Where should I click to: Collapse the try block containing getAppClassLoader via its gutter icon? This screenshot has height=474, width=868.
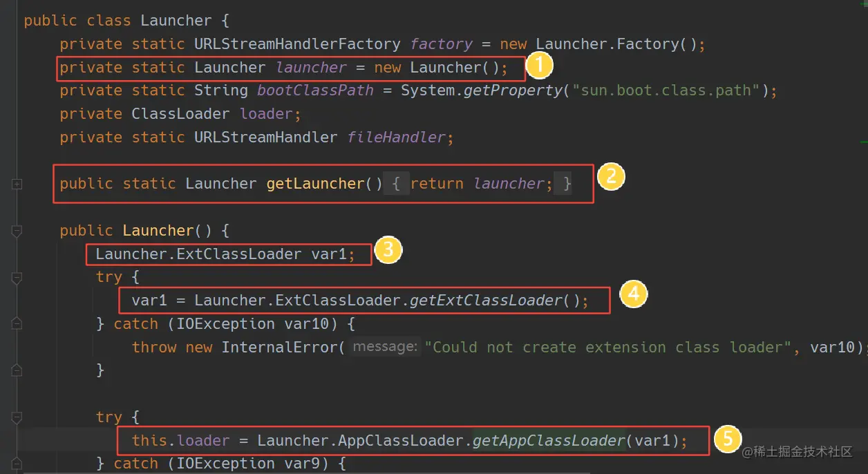click(17, 417)
